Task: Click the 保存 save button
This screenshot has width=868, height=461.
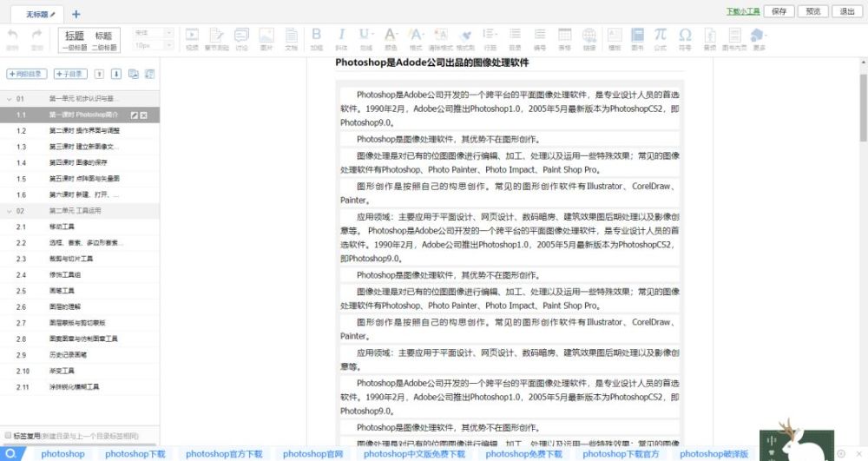Action: pos(779,11)
